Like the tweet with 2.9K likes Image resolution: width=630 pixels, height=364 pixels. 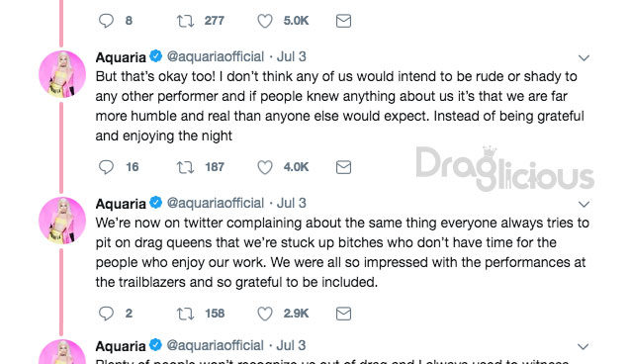pos(265,314)
